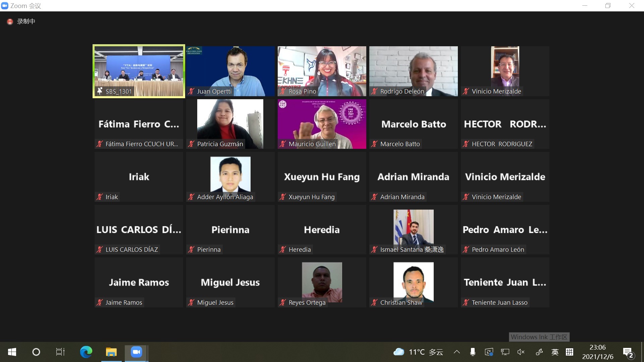
Task: Click Ismael Santana's muted mic icon
Action: tap(374, 249)
